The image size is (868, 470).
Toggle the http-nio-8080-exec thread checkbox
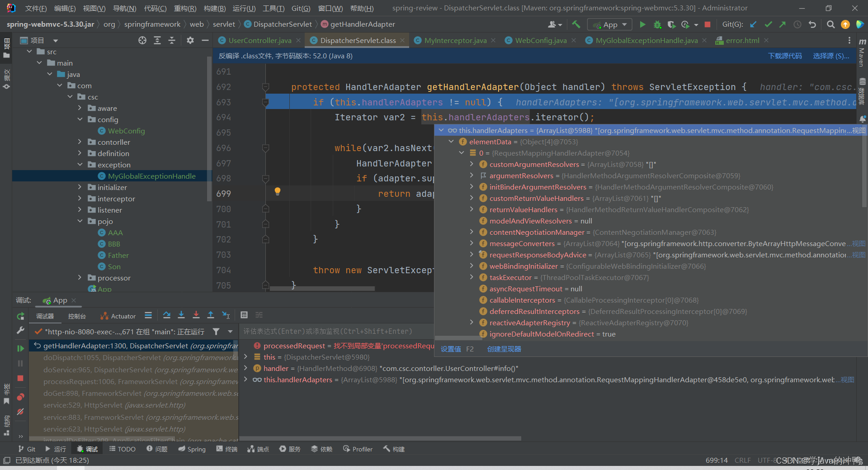tap(38, 331)
